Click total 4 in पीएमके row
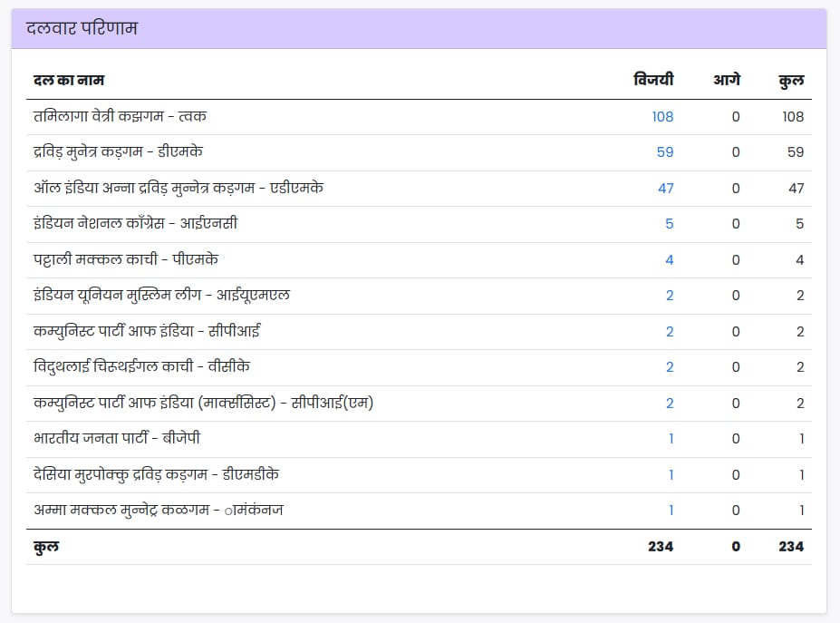The width and height of the screenshot is (840, 623). pyautogui.click(x=800, y=260)
